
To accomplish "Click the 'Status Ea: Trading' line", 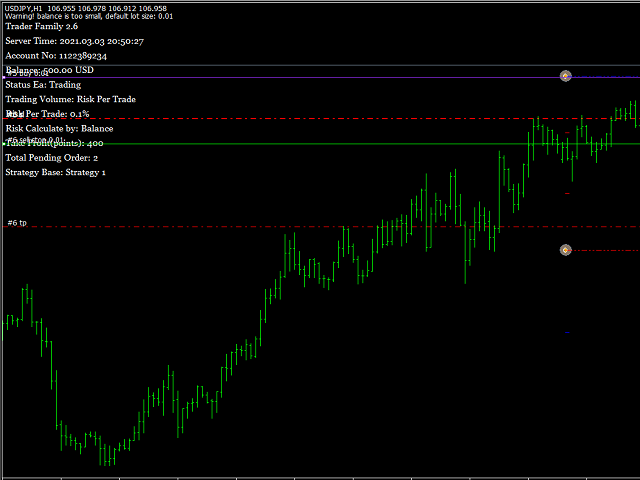I will pos(43,85).
